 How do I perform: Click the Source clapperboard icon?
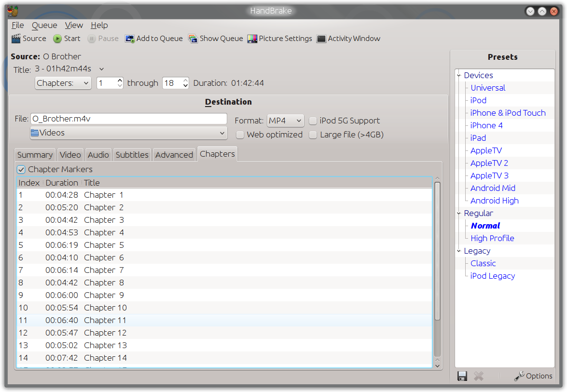click(16, 39)
